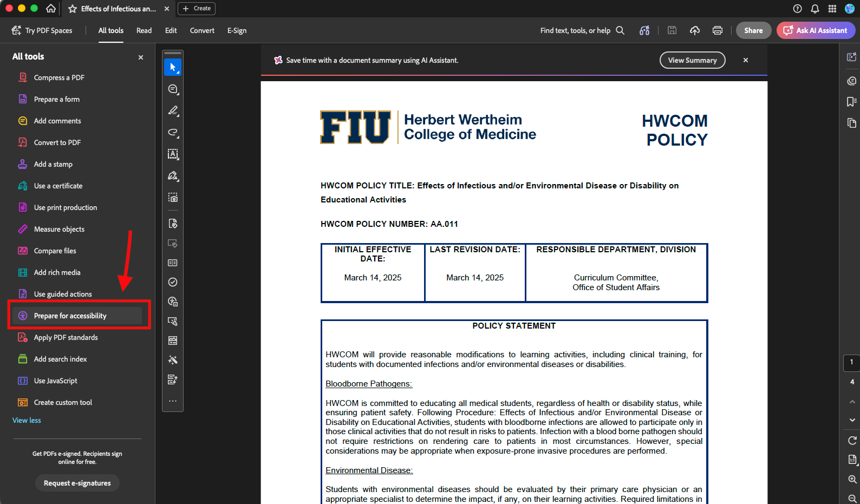Open Add comments tool
Screen dimensions: 860x504
77,121
